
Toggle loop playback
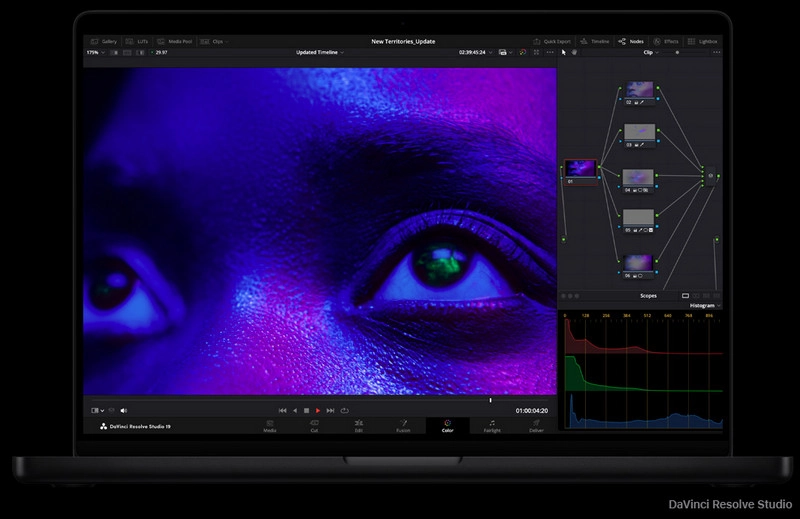[x=344, y=410]
